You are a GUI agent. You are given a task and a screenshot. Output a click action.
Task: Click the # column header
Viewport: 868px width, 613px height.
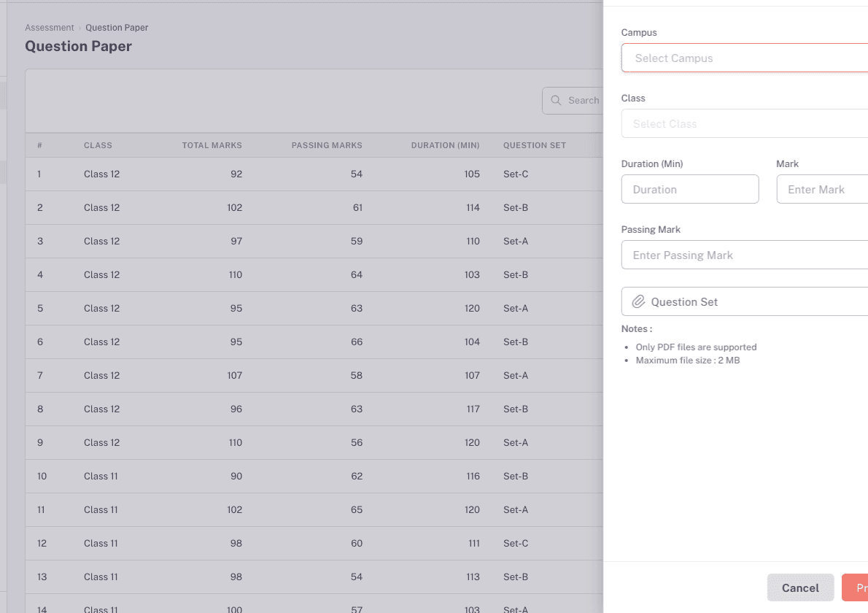[40, 145]
